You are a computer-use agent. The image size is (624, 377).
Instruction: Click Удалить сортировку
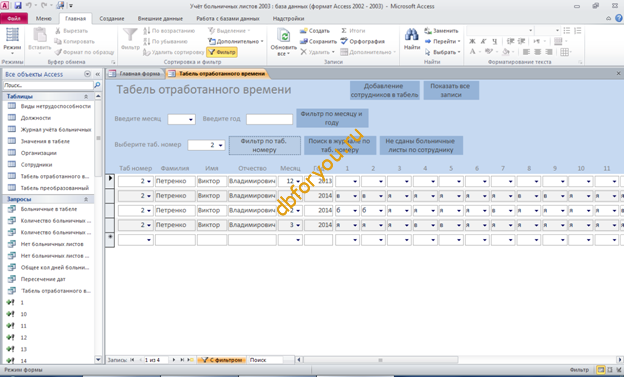(173, 52)
